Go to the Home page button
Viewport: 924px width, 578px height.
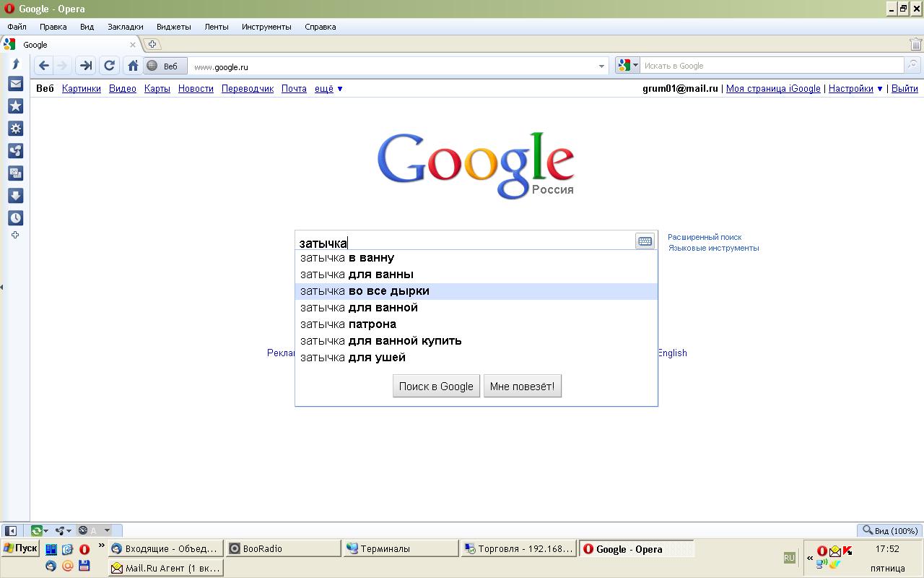tap(133, 66)
